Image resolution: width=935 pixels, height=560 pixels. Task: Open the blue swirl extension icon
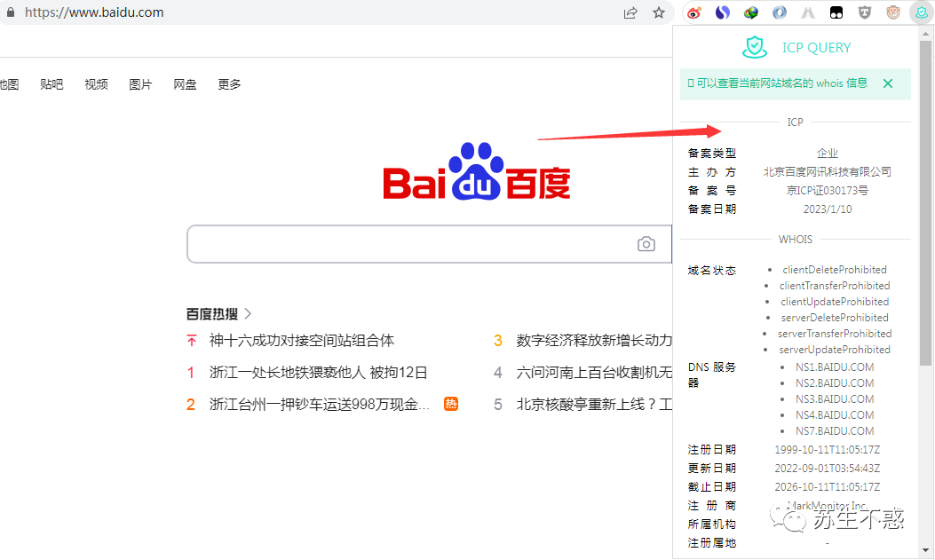click(722, 12)
